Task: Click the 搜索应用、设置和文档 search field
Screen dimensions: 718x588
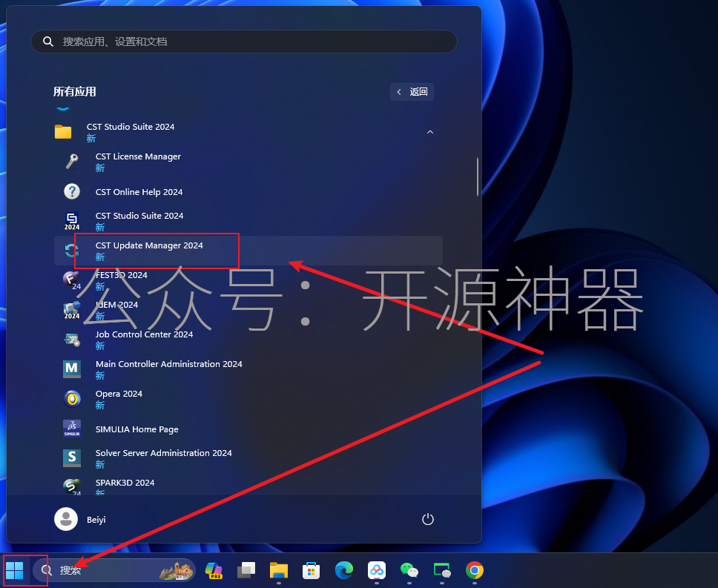Action: click(243, 42)
